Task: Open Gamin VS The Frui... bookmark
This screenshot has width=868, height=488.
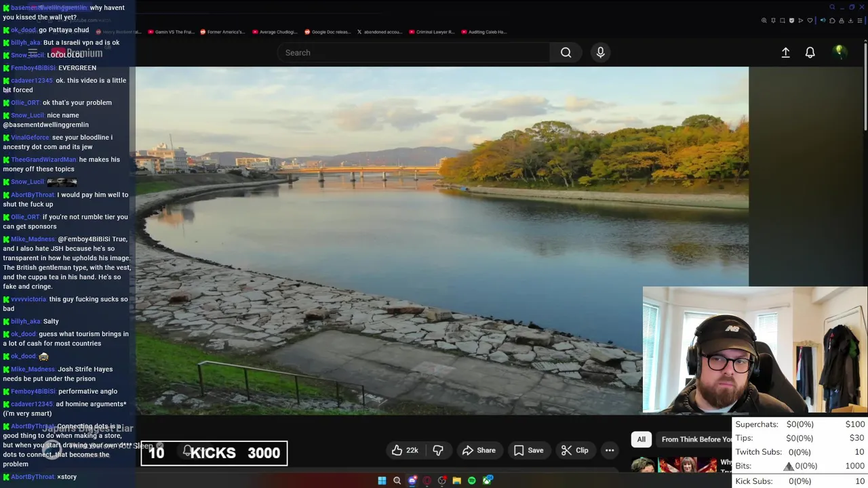Action: [171, 32]
